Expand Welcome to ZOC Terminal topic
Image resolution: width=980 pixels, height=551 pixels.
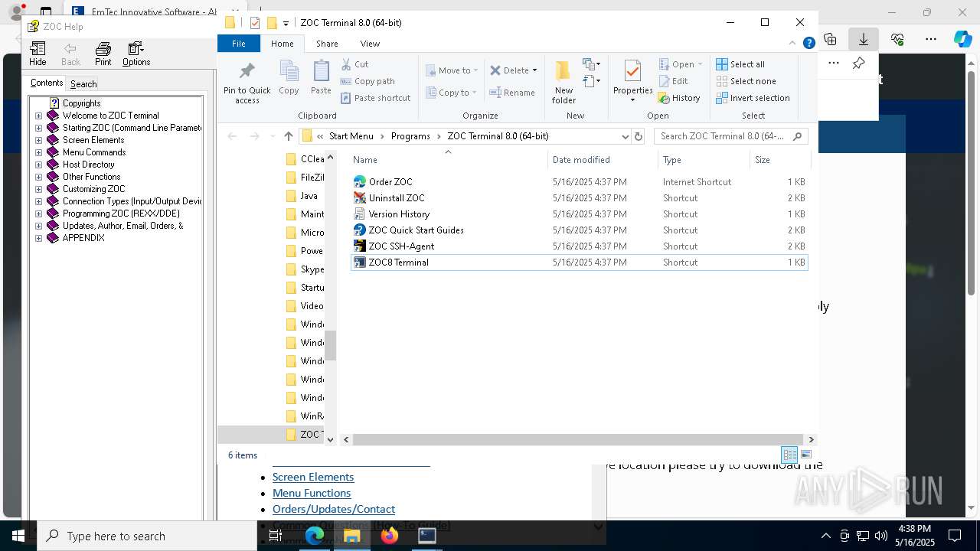(x=39, y=116)
